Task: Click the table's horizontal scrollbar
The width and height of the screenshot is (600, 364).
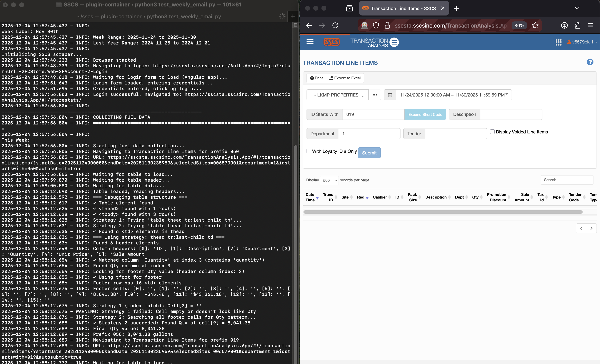Action: (x=443, y=212)
